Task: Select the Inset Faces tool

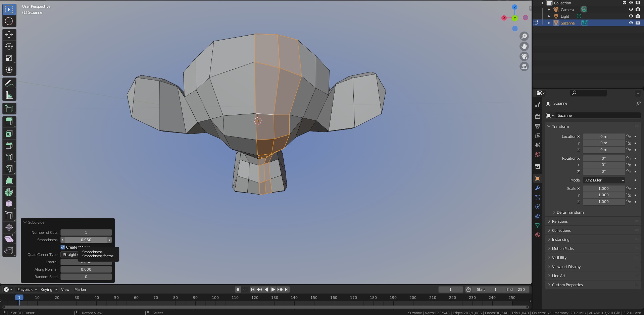Action: (9, 134)
